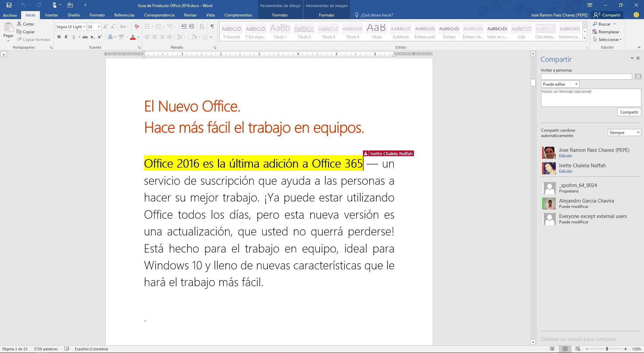Open borders dropdown arrow
This screenshot has height=353, width=644.
[211, 37]
